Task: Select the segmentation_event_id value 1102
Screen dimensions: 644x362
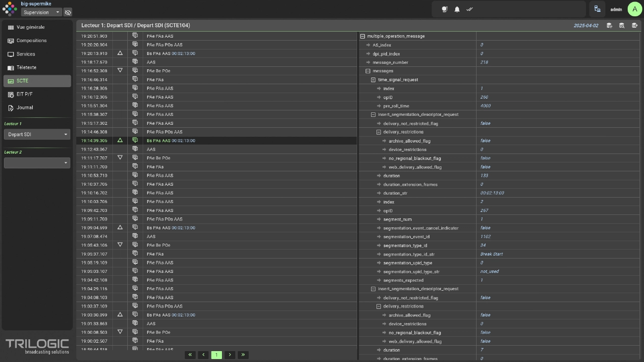Action: [x=485, y=237]
